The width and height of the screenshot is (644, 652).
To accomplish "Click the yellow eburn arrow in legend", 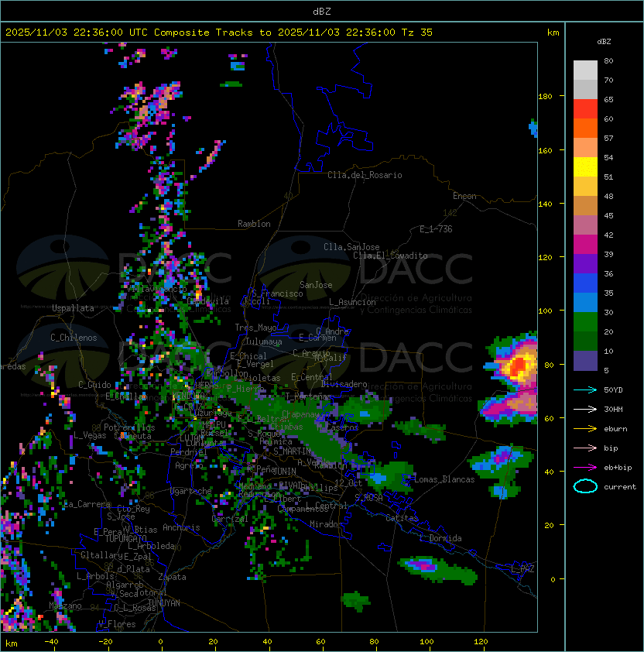I will click(x=585, y=429).
